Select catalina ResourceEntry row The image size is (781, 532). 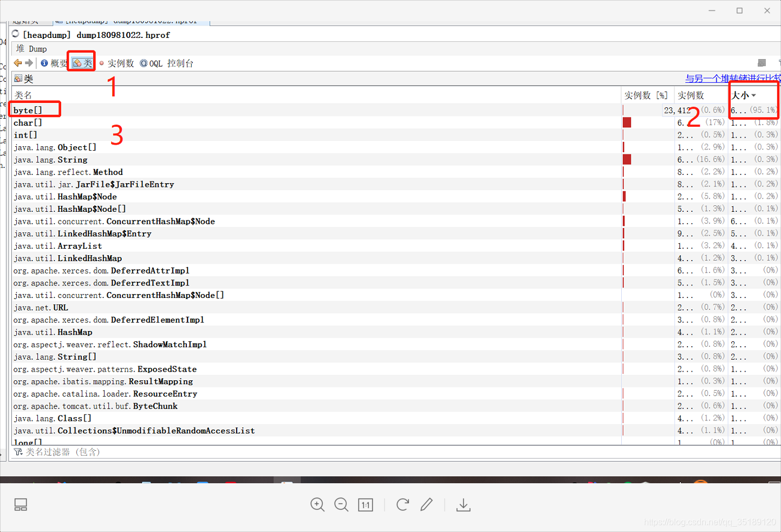pyautogui.click(x=395, y=394)
